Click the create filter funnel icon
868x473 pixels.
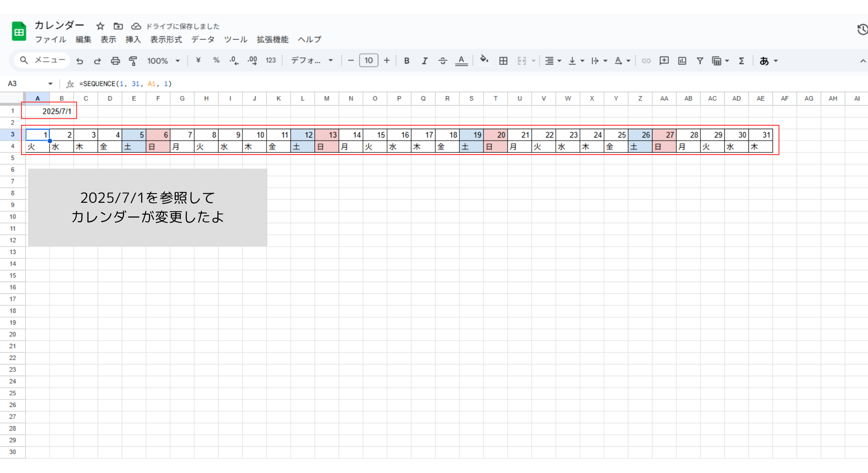pyautogui.click(x=700, y=61)
